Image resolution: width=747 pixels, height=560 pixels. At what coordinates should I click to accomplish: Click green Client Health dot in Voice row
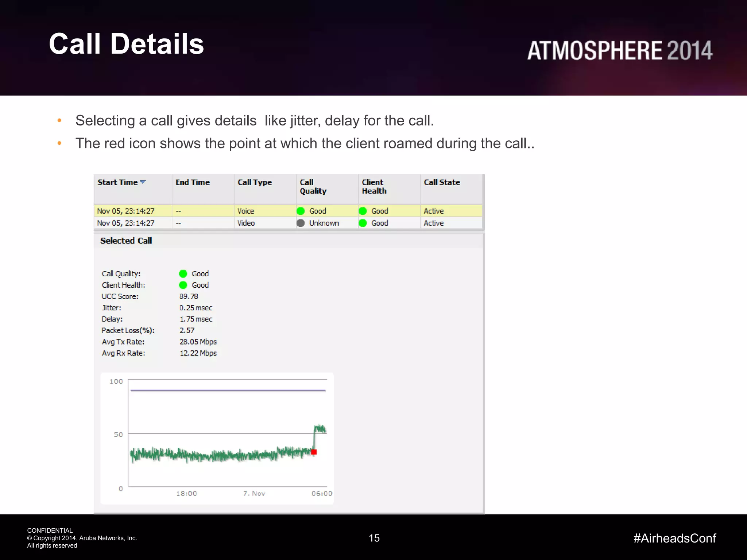[x=363, y=211]
